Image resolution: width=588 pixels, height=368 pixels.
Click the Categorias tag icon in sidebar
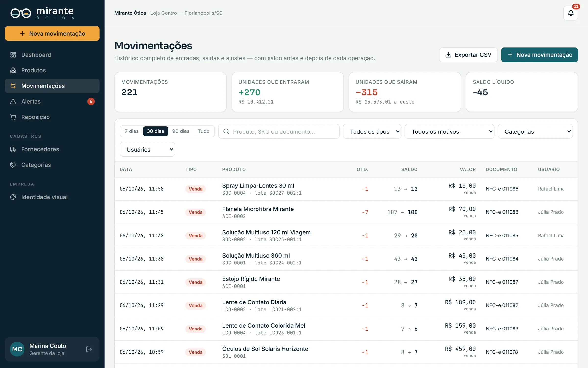tap(13, 165)
